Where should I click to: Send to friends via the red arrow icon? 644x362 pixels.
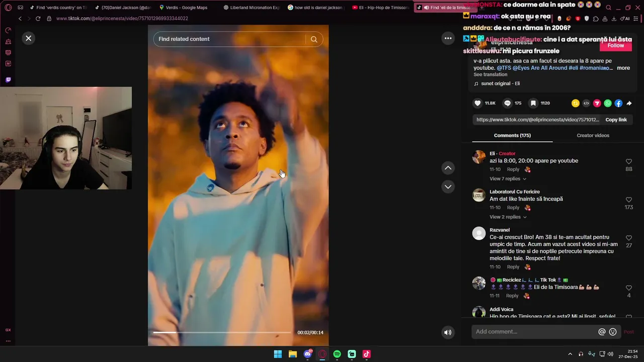pos(597,103)
